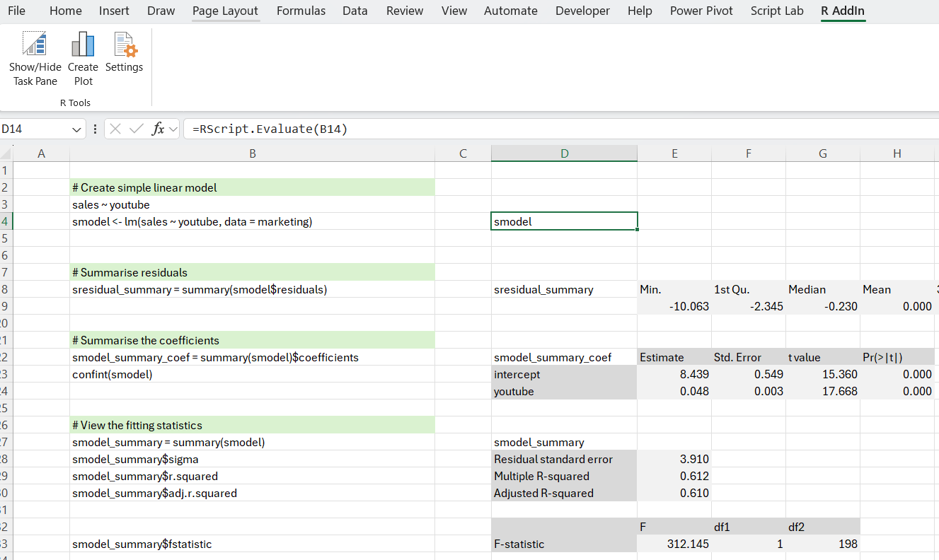This screenshot has width=939, height=560.
Task: Select cell 'confint(smodel)'
Action: click(x=253, y=374)
